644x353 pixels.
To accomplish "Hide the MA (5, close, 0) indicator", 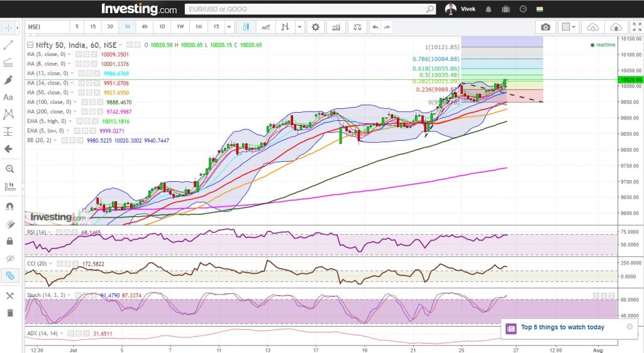I will 79,54.
